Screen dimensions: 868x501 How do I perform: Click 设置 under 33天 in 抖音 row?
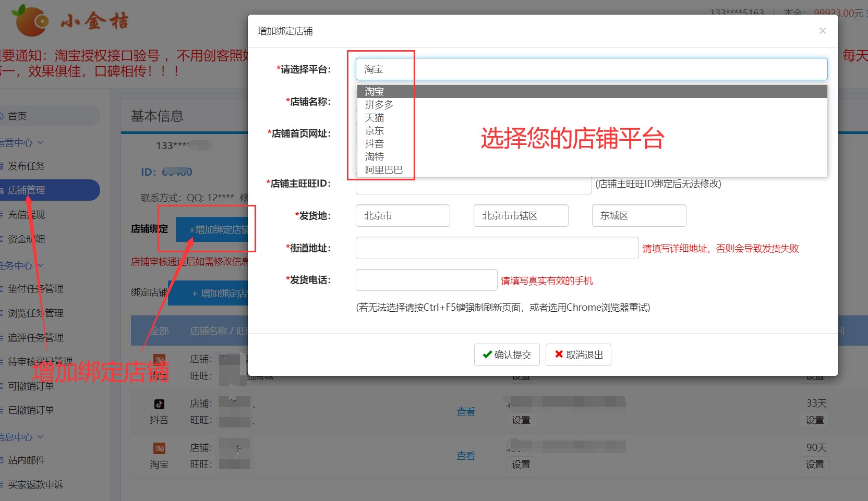click(815, 420)
